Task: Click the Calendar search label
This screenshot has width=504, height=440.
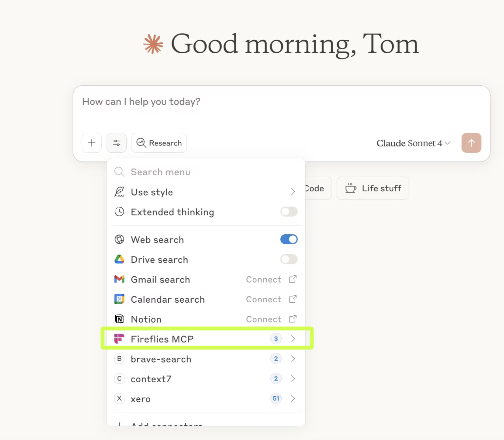Action: (x=168, y=299)
